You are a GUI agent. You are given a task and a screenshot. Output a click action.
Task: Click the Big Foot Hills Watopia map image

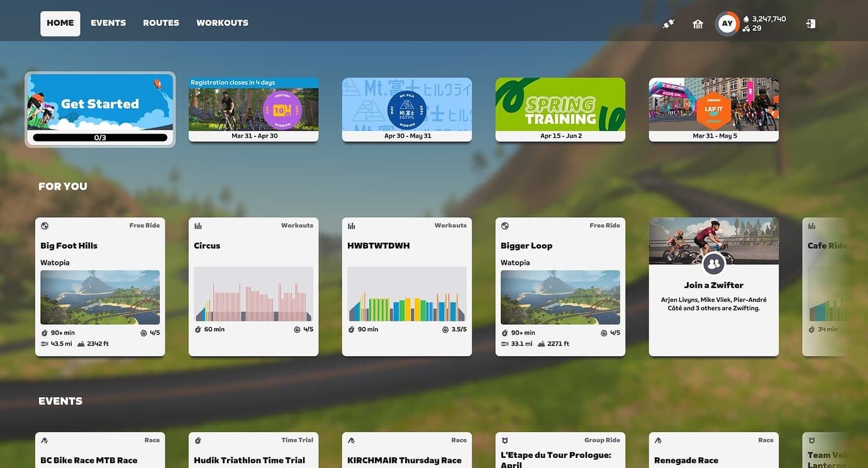point(100,297)
